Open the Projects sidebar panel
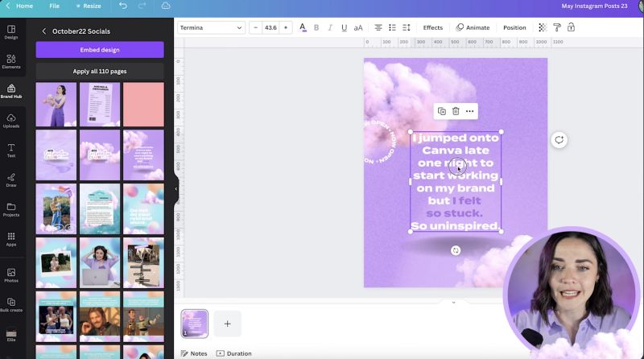 11,209
